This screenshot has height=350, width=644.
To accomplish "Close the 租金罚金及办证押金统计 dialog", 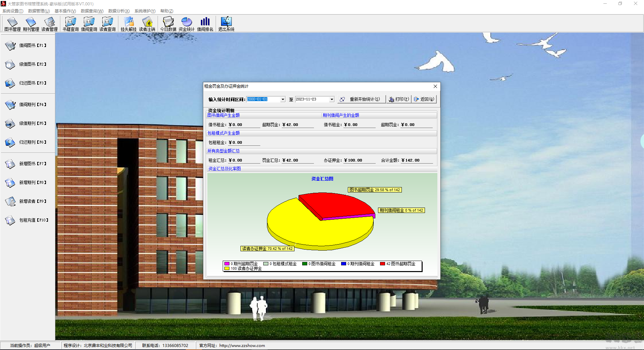I will click(x=435, y=86).
